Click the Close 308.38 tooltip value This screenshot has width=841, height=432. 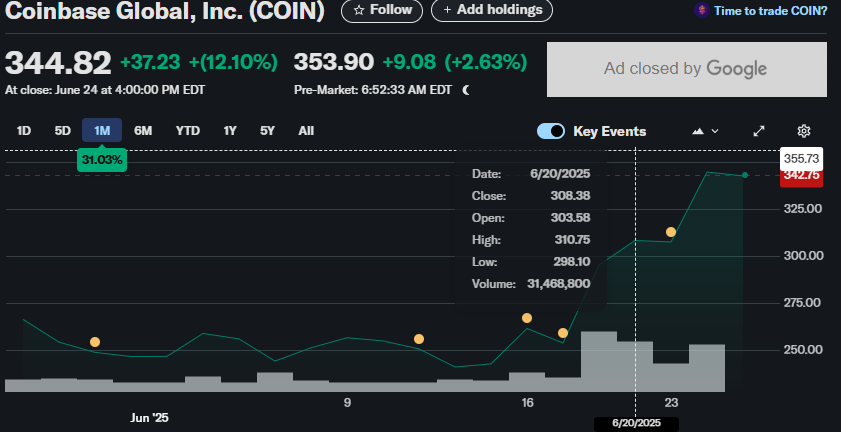tap(570, 196)
